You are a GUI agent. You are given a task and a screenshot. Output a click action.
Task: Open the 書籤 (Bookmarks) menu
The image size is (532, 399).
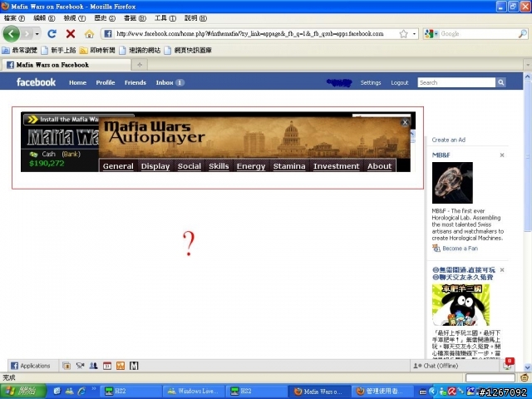click(135, 18)
